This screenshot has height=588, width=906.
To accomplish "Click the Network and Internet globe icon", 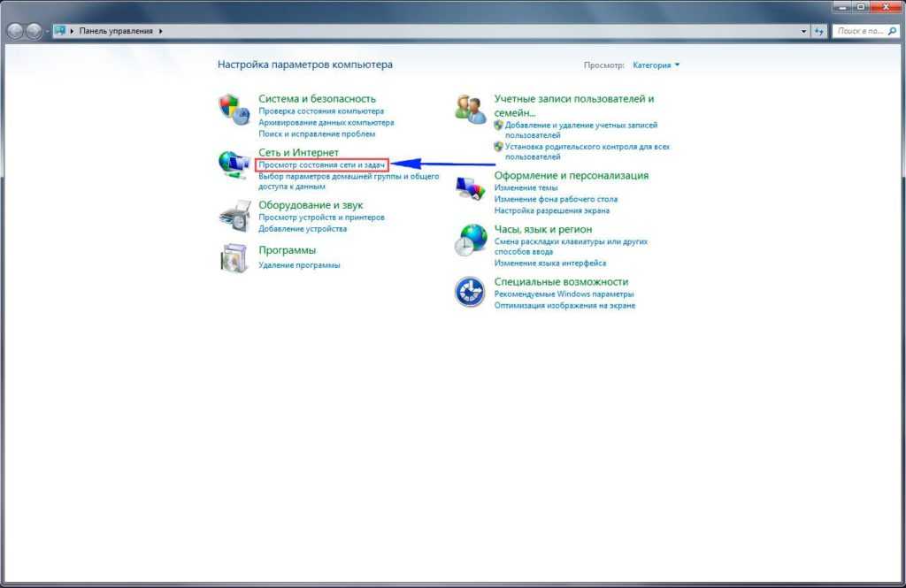I will 232,164.
